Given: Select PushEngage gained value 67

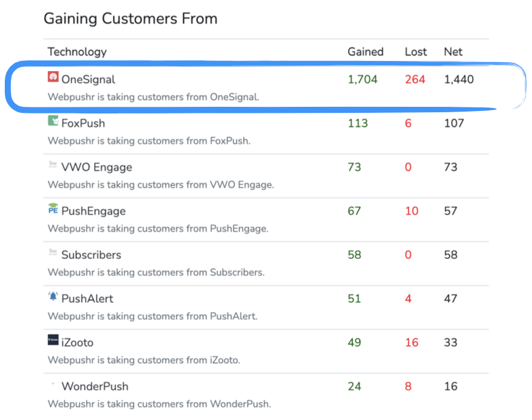Looking at the screenshot, I should [x=354, y=211].
